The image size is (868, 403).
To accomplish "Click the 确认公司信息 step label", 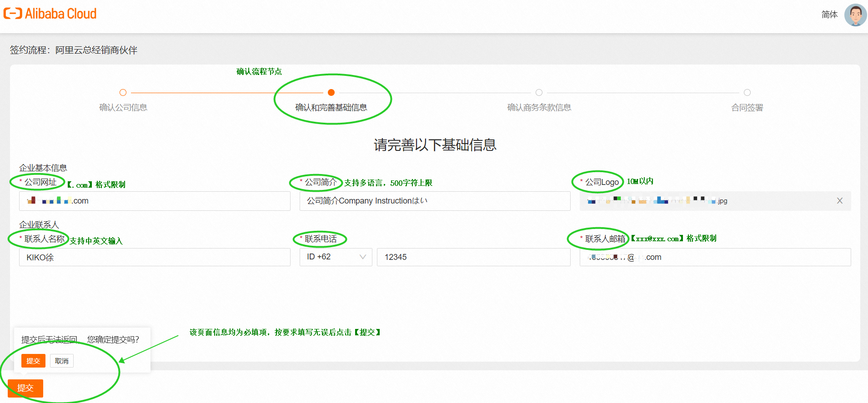I will coord(123,108).
